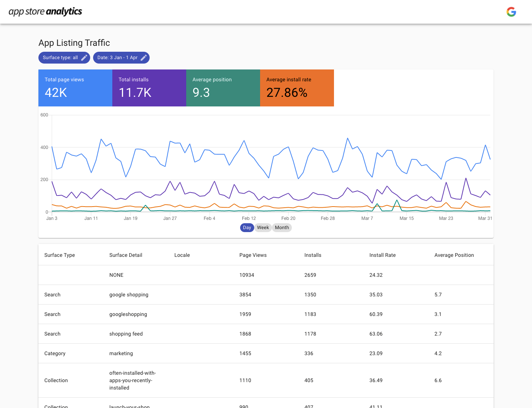Click the app store analytics logo
Image resolution: width=532 pixels, height=408 pixels.
coord(45,11)
